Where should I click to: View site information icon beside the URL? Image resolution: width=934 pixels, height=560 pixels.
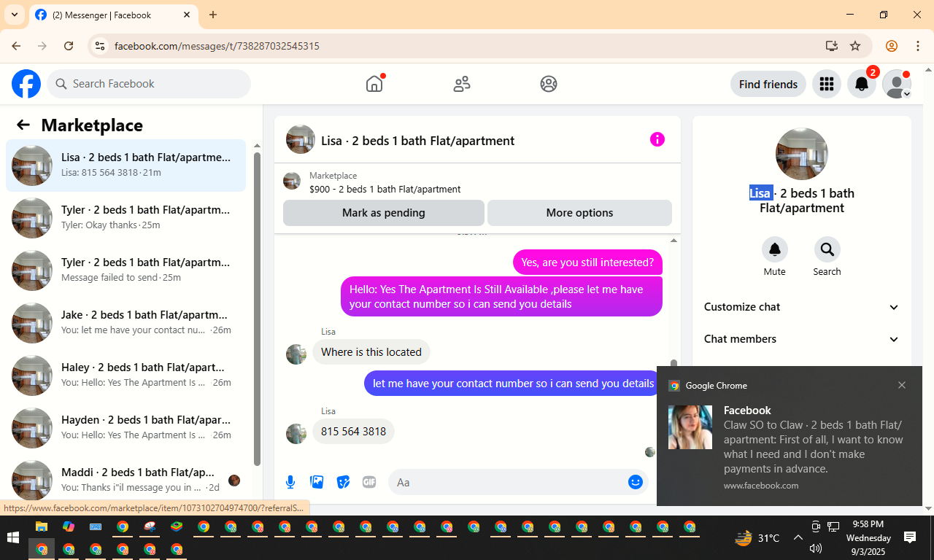[x=101, y=46]
